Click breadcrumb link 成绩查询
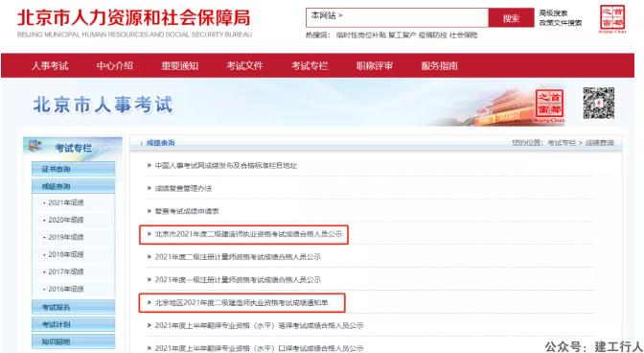This screenshot has height=353, width=644. tap(599, 143)
